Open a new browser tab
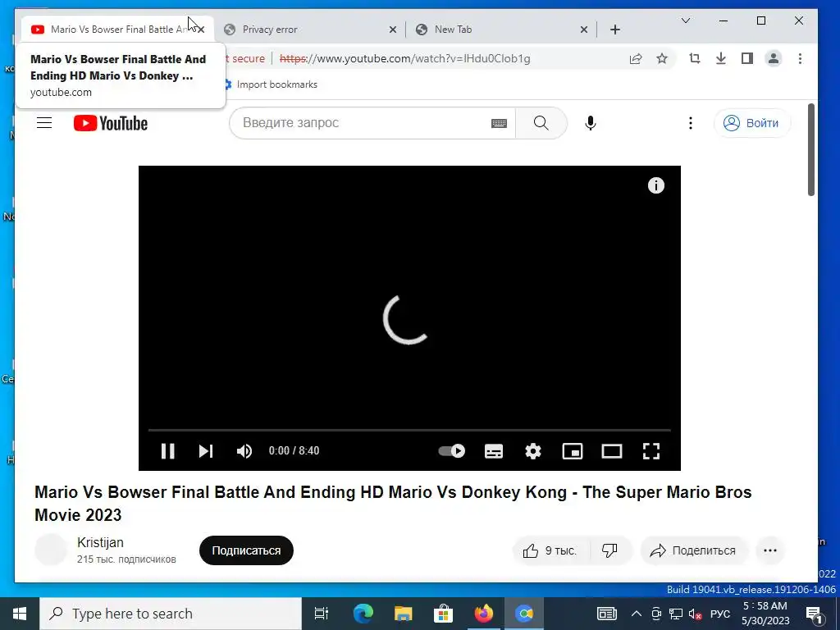840x630 pixels. 615,30
